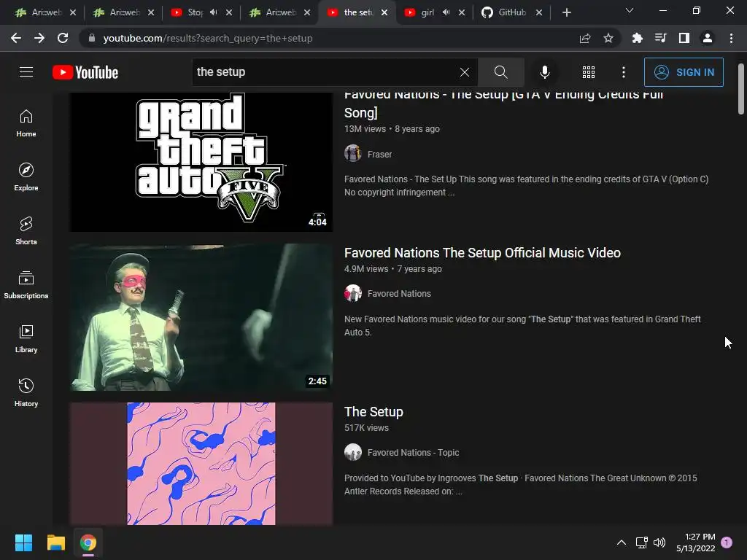Open the YouTube apps grid
747x560 pixels.
[589, 72]
